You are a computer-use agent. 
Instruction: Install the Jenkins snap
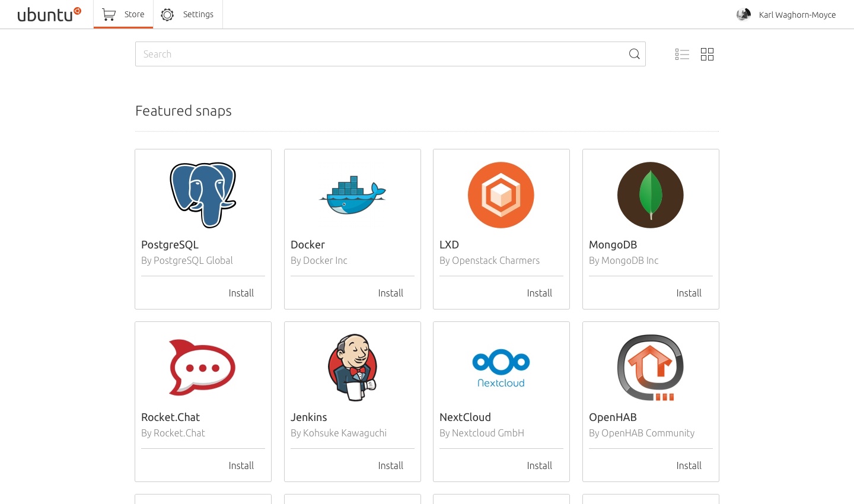pyautogui.click(x=391, y=465)
